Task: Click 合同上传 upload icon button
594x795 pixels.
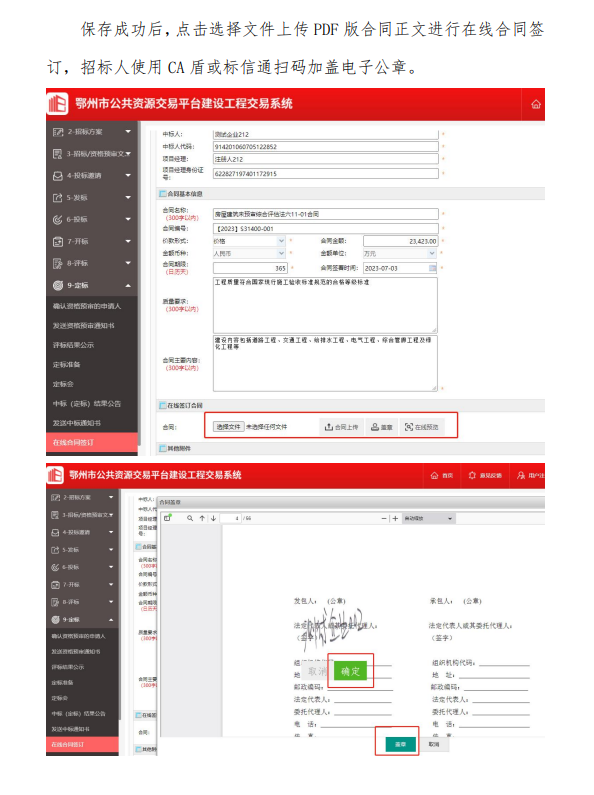Action: point(341,427)
